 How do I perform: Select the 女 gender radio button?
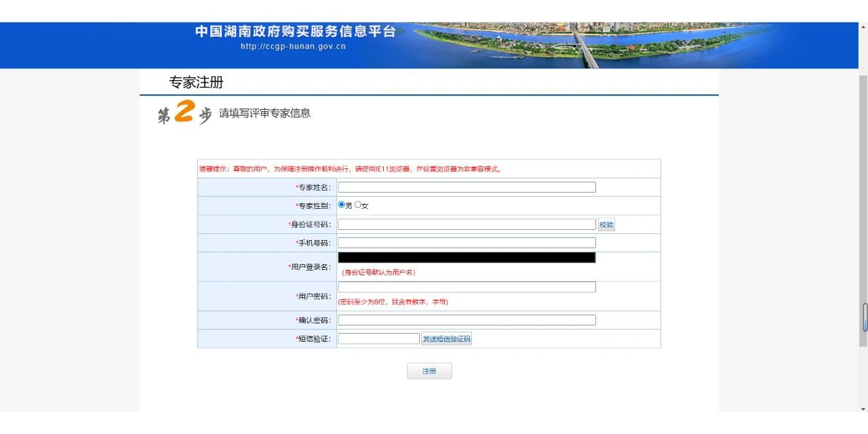pyautogui.click(x=359, y=205)
